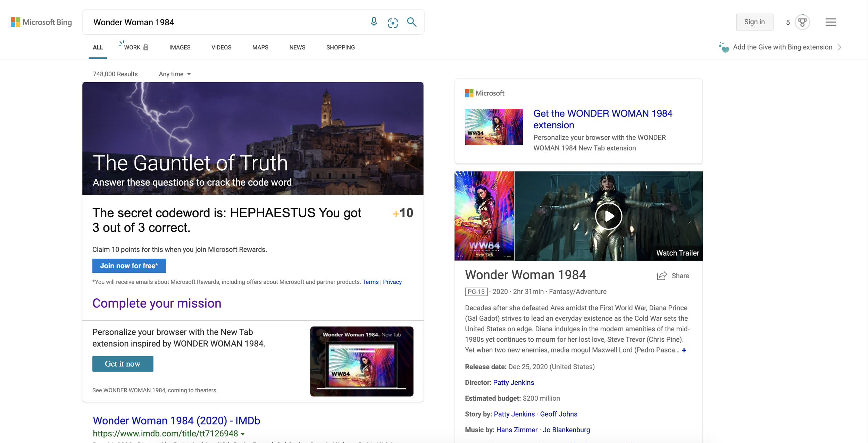Image resolution: width=868 pixels, height=443 pixels.
Task: Expand movie description with plus sign
Action: click(x=684, y=350)
